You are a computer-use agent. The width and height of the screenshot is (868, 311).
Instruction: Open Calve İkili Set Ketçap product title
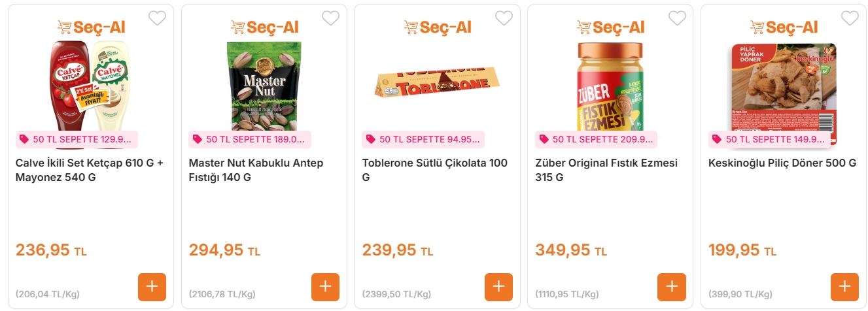[x=89, y=170]
